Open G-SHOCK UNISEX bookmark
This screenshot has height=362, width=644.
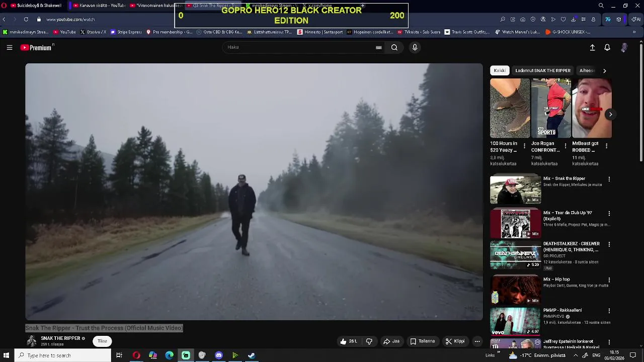(568, 32)
